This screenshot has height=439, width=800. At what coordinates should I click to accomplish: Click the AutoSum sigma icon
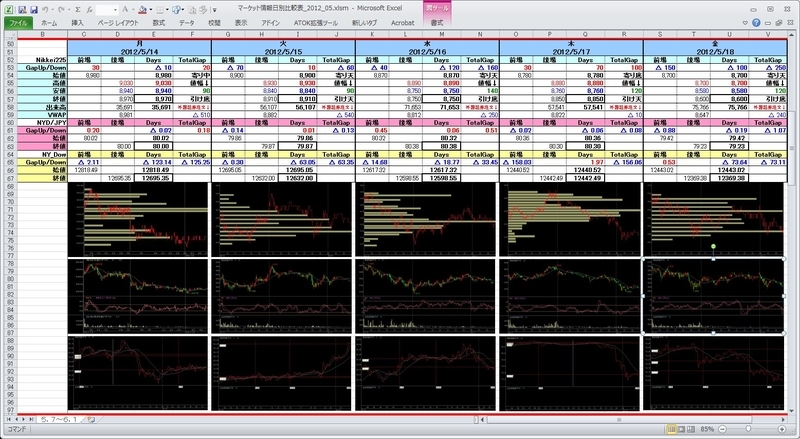[x=78, y=9]
